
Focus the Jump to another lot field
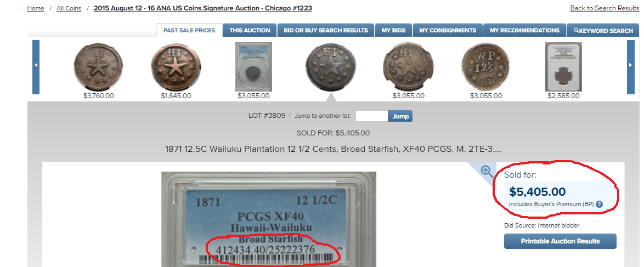(372, 116)
